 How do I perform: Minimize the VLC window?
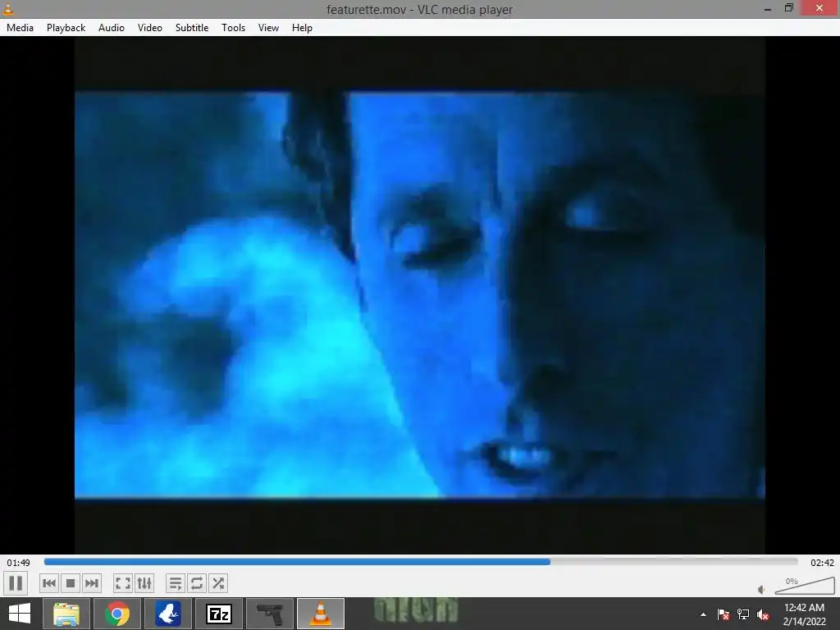[x=768, y=8]
